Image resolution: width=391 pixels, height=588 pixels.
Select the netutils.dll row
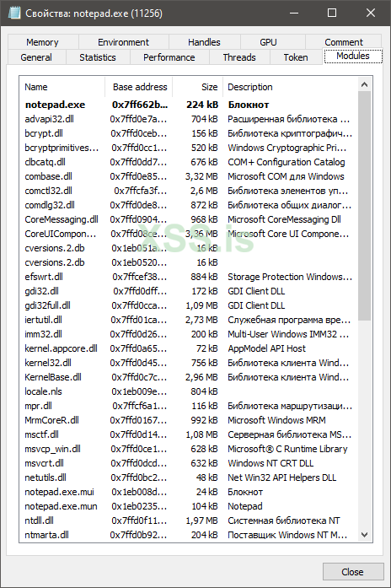coord(189,477)
